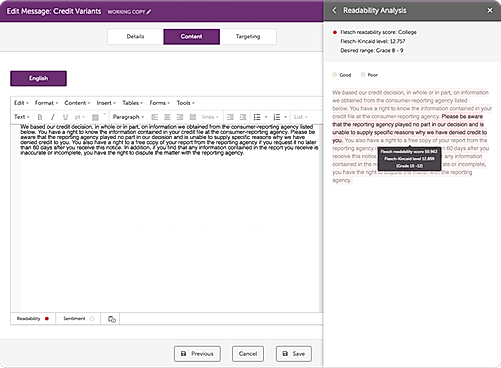Open the Insert menu
Viewport: 501px width, 368px height.
pos(106,103)
